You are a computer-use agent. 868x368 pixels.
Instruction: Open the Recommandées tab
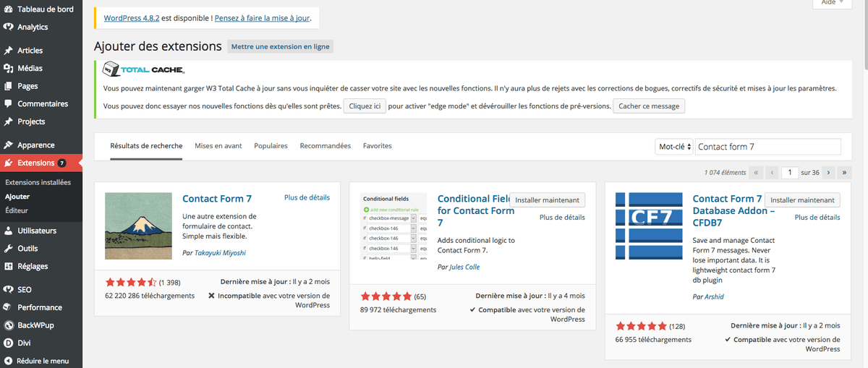325,146
